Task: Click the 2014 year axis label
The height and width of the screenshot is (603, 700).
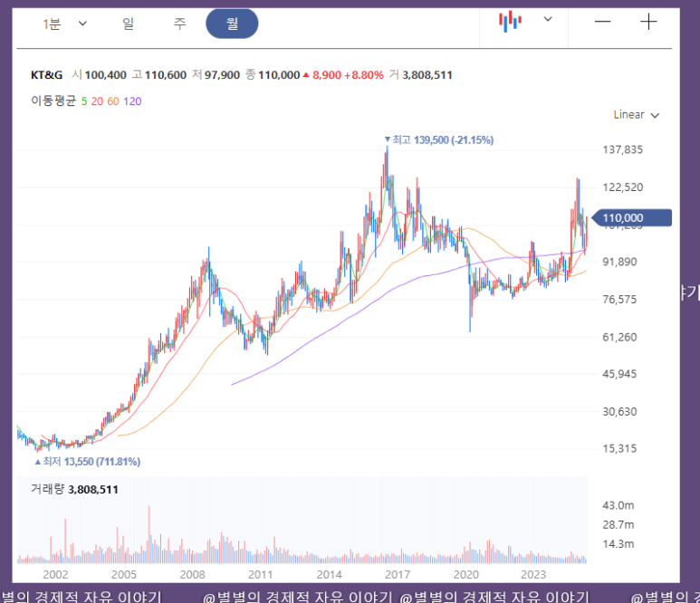Action: click(329, 574)
